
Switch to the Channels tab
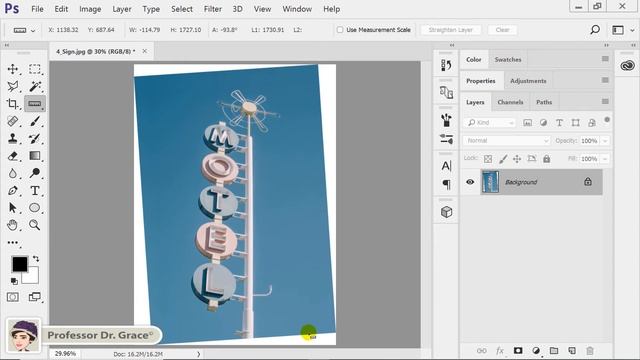pyautogui.click(x=510, y=102)
